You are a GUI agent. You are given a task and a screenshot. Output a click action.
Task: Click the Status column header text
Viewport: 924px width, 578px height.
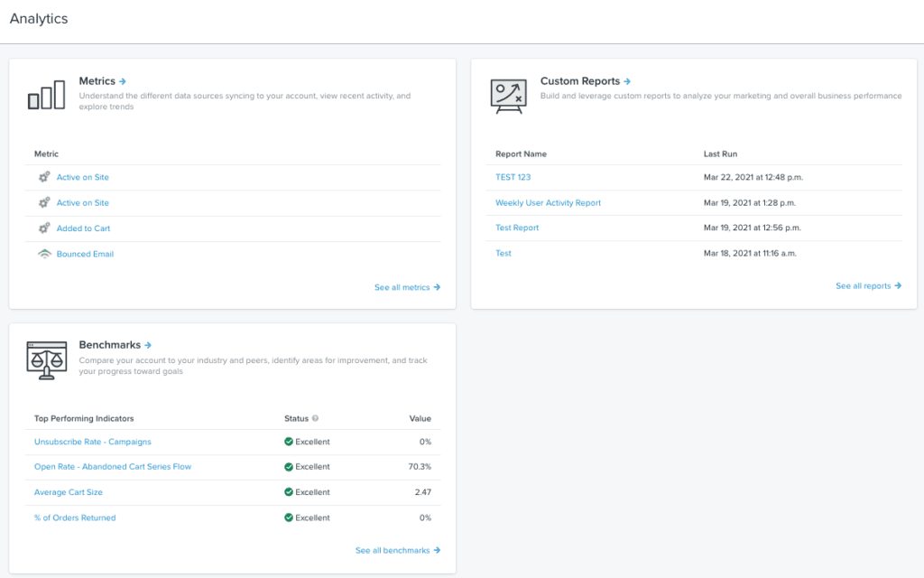[296, 418]
